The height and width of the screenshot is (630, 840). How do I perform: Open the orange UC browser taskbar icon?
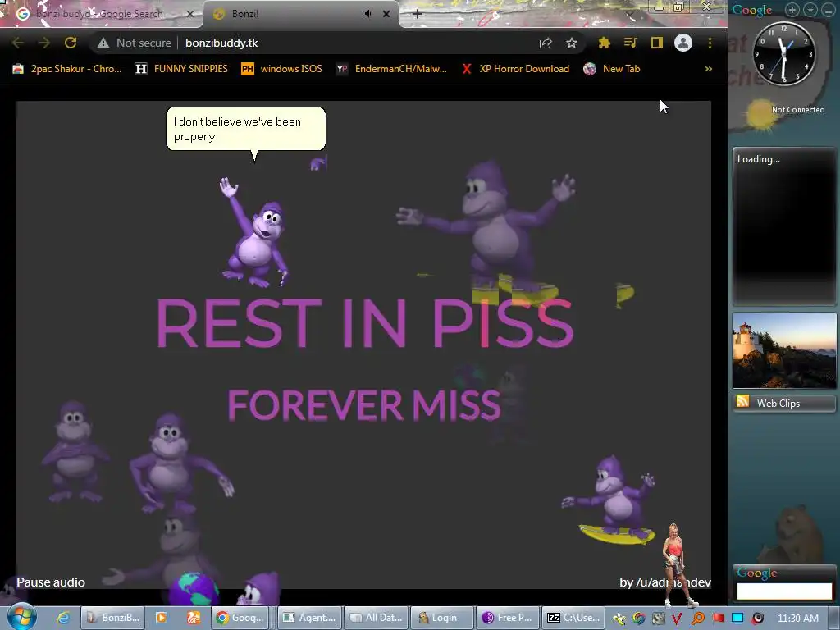coord(194,618)
